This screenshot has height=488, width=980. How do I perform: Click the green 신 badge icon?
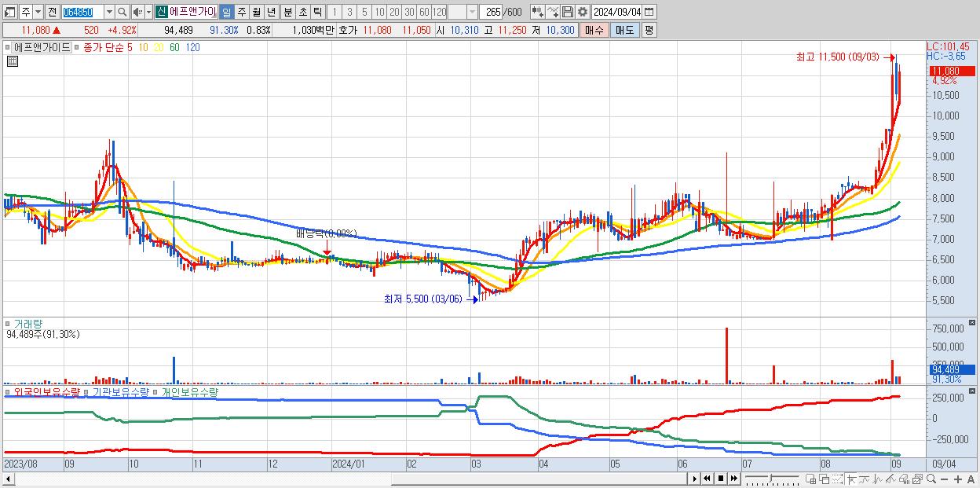pyautogui.click(x=161, y=12)
